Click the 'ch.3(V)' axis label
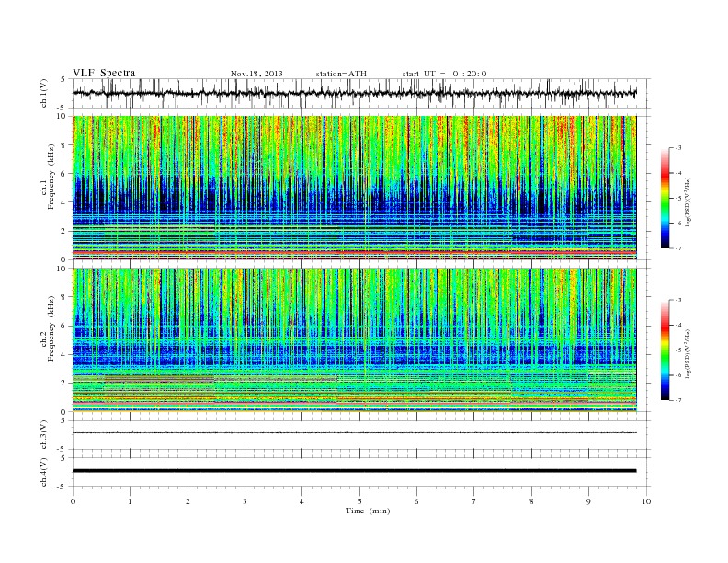Screen dimensions: 728x563 [x=44, y=435]
